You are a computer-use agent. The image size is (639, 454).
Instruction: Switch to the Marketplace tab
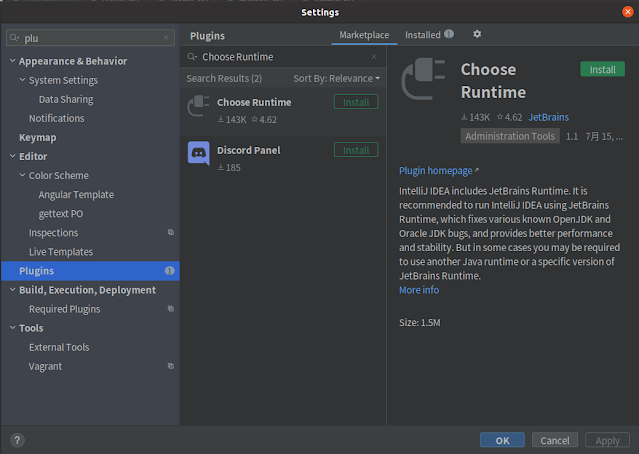[364, 35]
